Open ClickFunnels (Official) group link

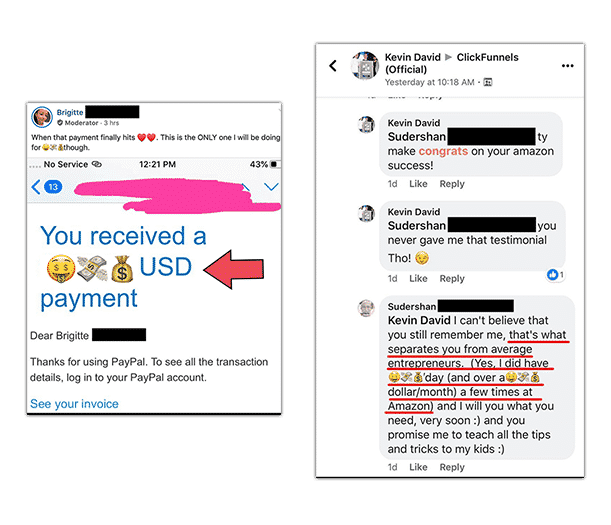click(x=452, y=63)
